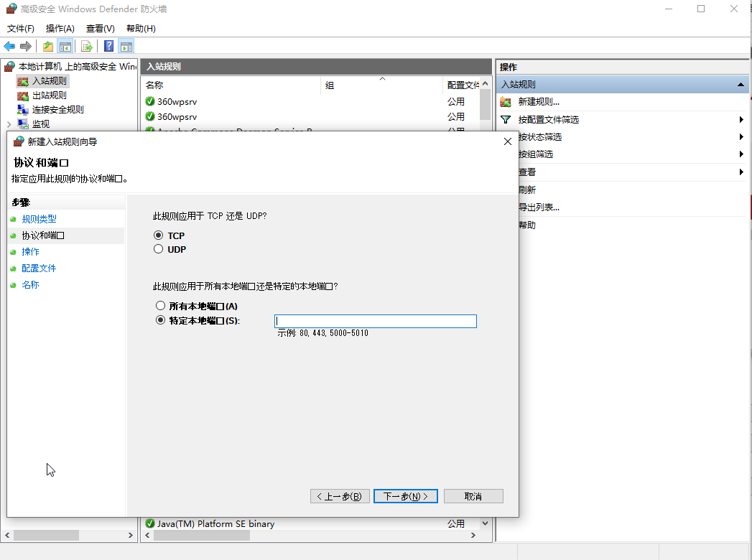Click the Connection Security Rules (连接安全规则) icon

[23, 110]
